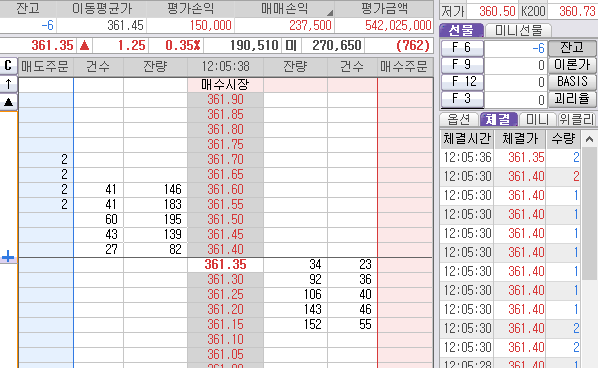Click the black triangle button on the left

[8, 102]
